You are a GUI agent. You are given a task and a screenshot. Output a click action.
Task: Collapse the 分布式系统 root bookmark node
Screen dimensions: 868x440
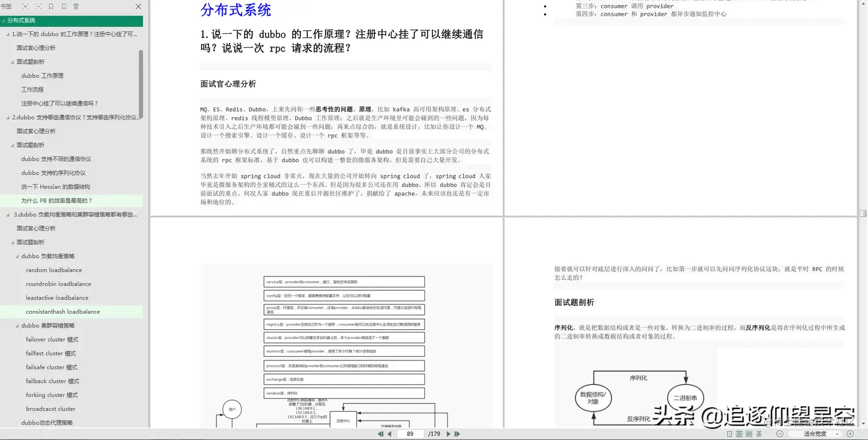tap(5, 21)
